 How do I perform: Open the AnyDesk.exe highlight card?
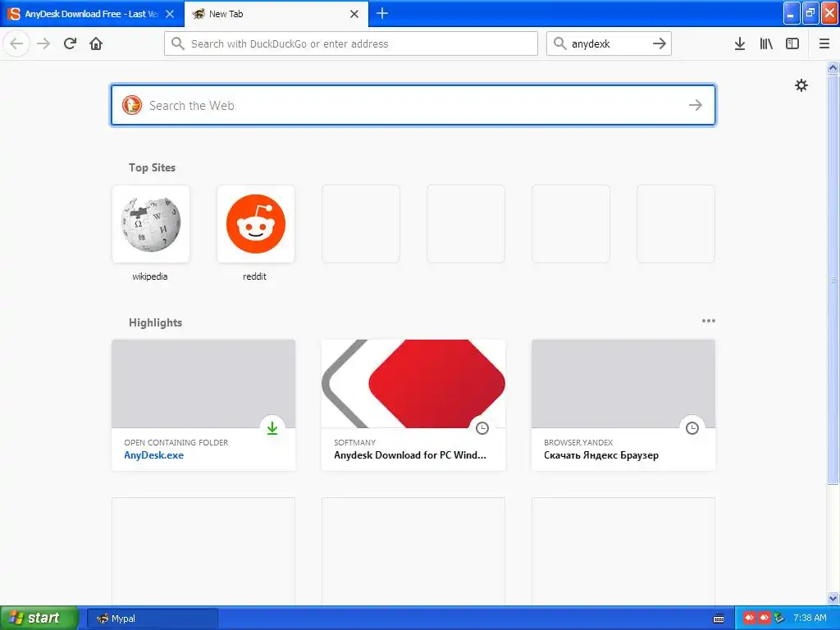click(203, 405)
